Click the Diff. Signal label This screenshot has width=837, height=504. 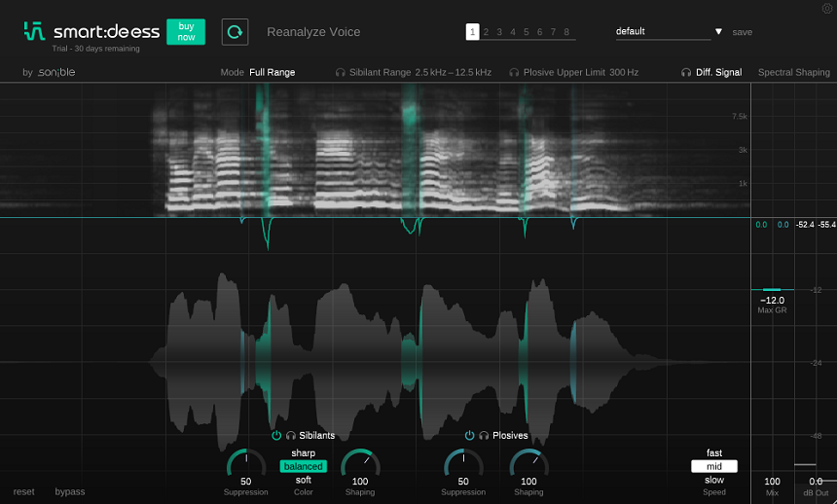tap(718, 72)
